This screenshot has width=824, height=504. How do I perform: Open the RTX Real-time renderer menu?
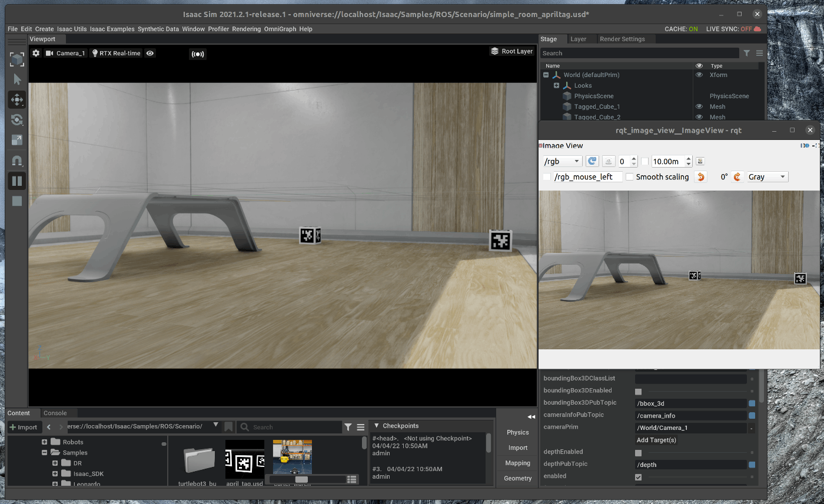(x=116, y=53)
